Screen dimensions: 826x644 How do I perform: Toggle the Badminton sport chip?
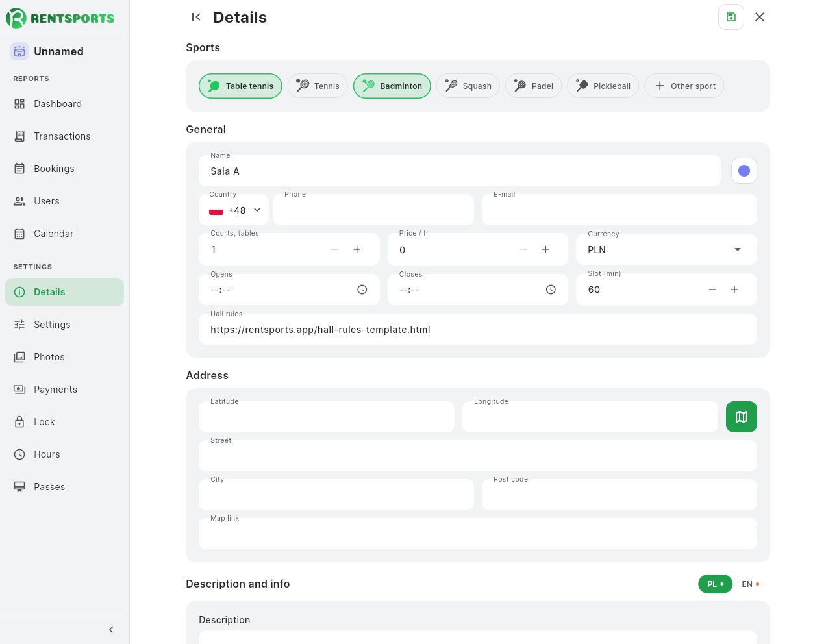392,86
